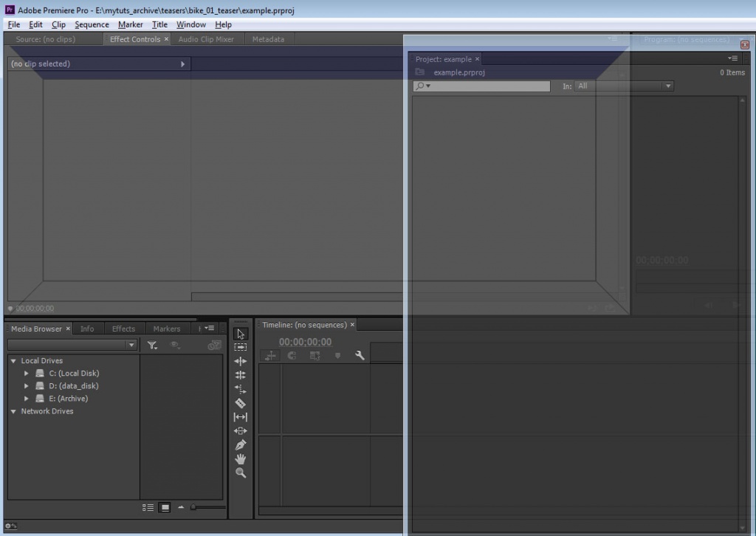Click the status bar gear icon
Viewport: 756px width, 536px height.
pos(10,526)
